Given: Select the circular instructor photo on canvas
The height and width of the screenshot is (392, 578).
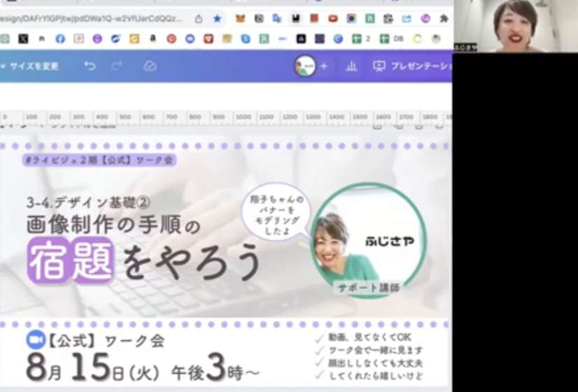Looking at the screenshot, I should coord(367,241).
